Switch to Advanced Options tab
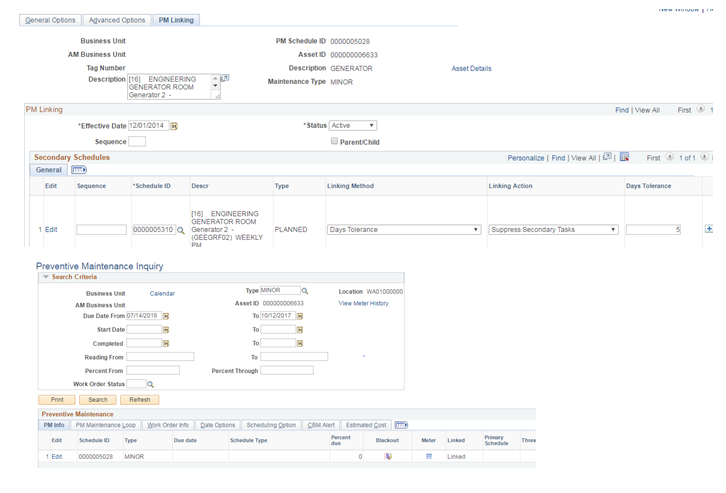The image size is (726, 493). (117, 20)
